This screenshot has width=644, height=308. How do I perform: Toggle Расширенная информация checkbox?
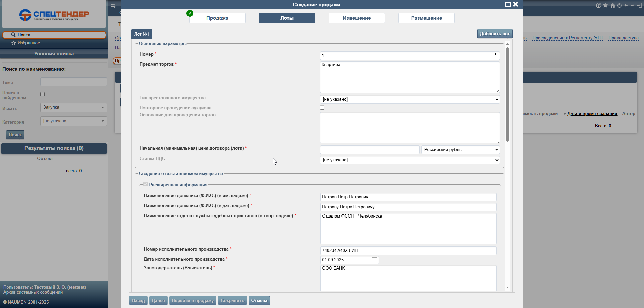tap(146, 184)
